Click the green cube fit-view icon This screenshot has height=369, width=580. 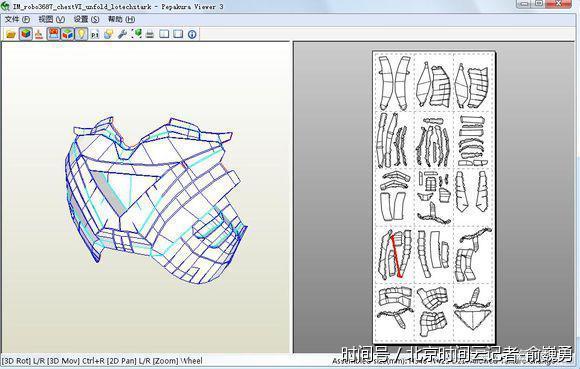coord(136,34)
